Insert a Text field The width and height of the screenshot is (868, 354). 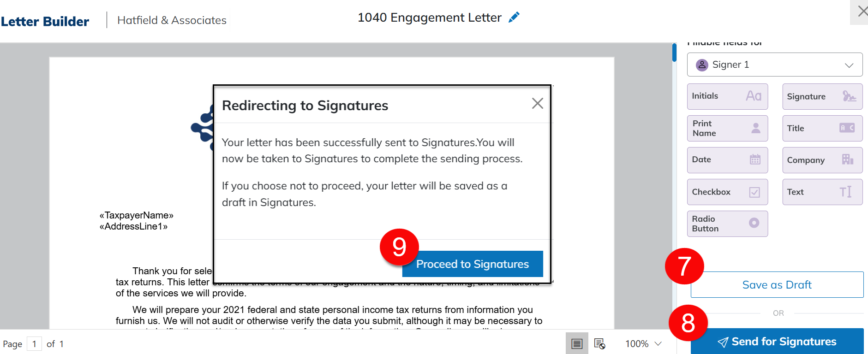[x=822, y=192]
